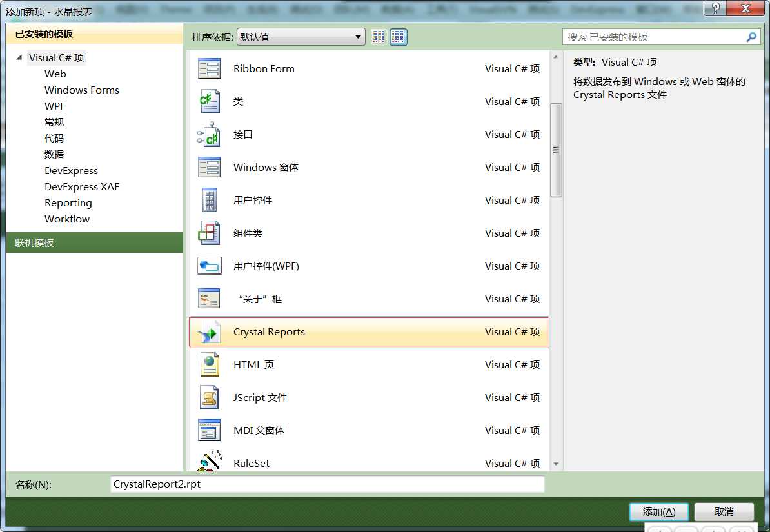
Task: Click the "关于"框 template icon
Action: pyautogui.click(x=209, y=299)
